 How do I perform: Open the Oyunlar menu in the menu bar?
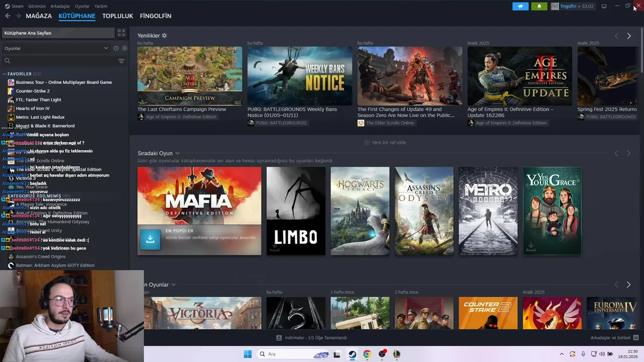pos(83,6)
